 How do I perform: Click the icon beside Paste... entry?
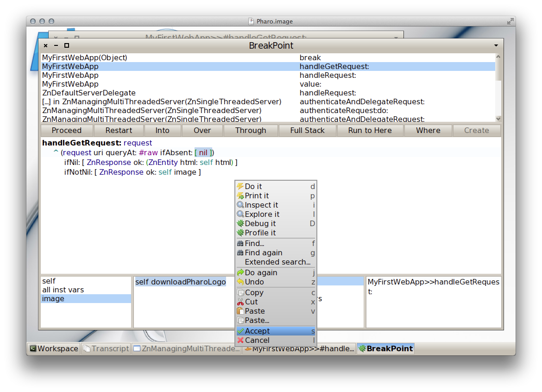click(240, 321)
